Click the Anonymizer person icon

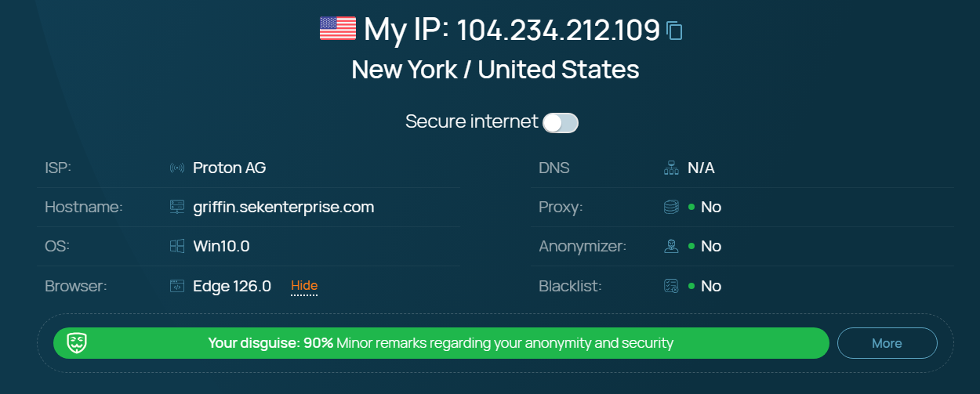click(671, 246)
